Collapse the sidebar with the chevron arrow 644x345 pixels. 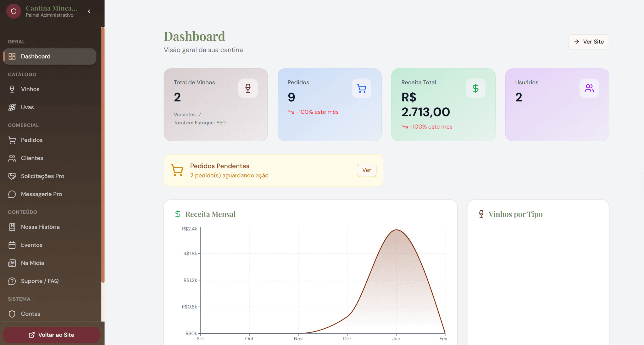coord(89,11)
